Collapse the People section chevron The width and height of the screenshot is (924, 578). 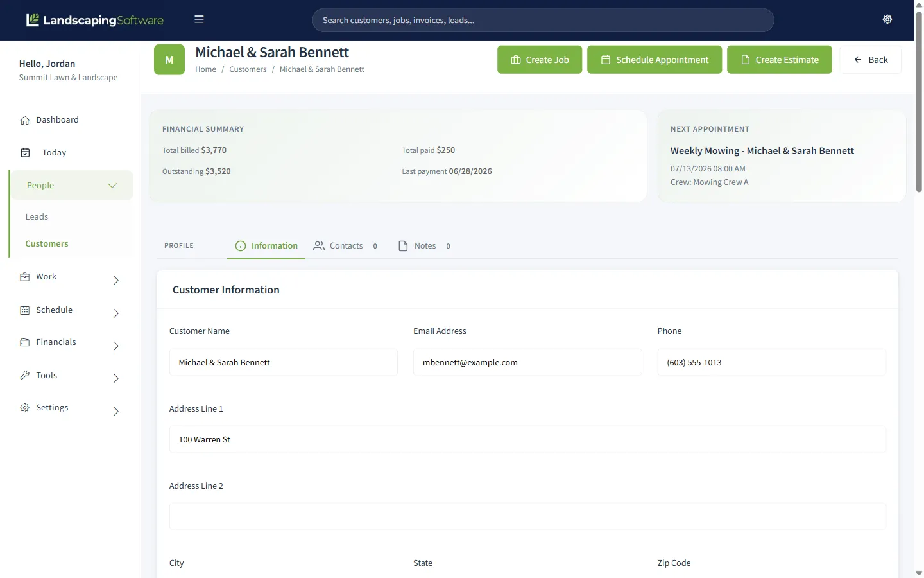(112, 186)
